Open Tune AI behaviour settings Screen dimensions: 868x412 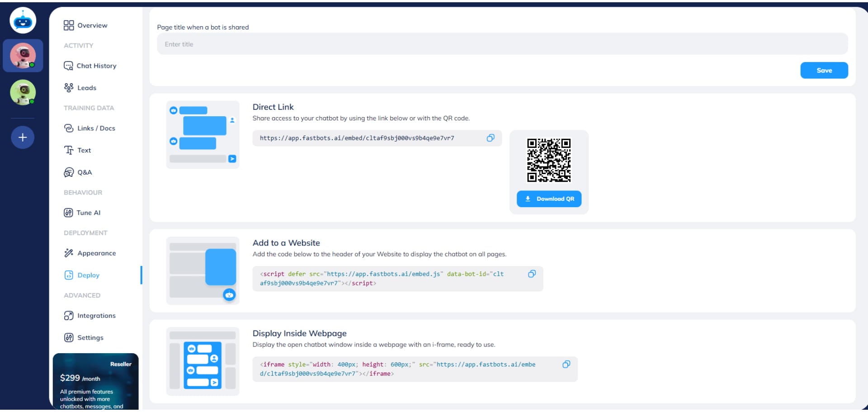[89, 213]
